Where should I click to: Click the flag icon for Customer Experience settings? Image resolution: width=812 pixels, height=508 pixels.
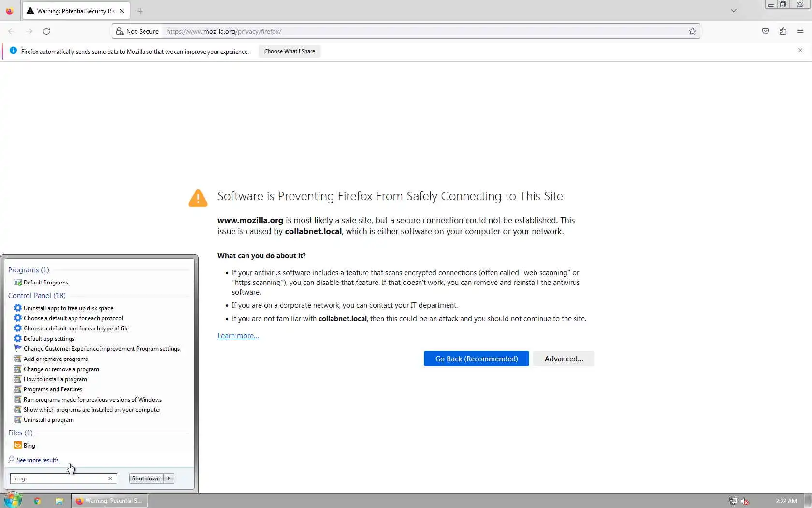click(18, 349)
